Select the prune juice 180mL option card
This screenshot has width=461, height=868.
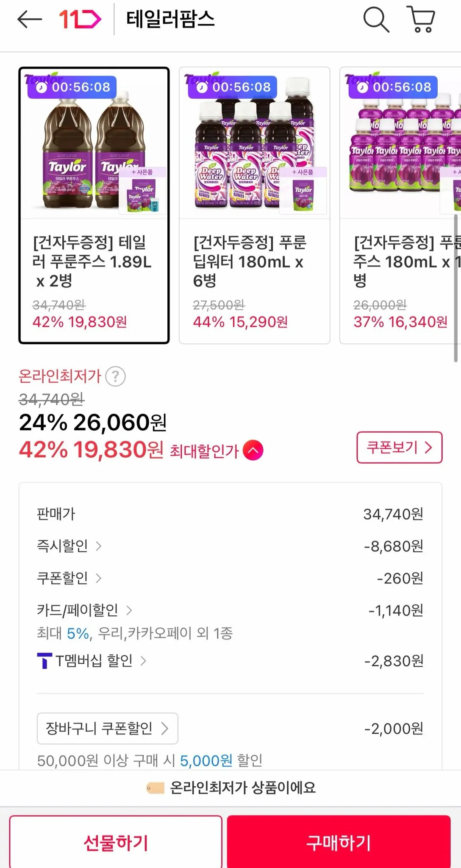pyautogui.click(x=400, y=205)
